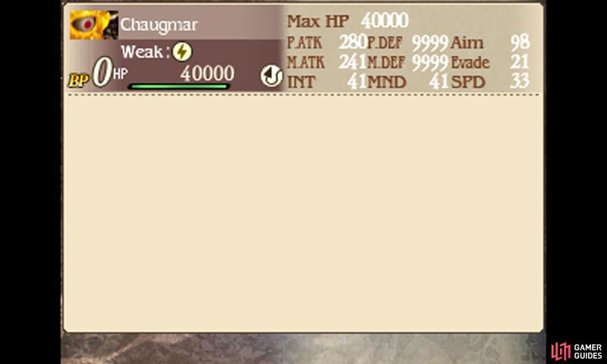This screenshot has width=607, height=364.
Task: Click the Gamer Guides logo
Action: point(577,351)
